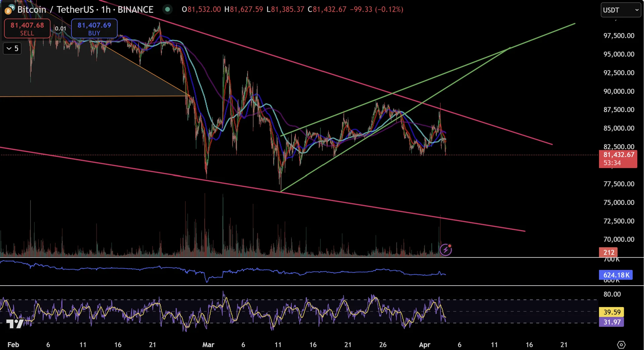Image resolution: width=644 pixels, height=350 pixels.
Task: Click the close value C81,432.67
Action: pyautogui.click(x=327, y=9)
